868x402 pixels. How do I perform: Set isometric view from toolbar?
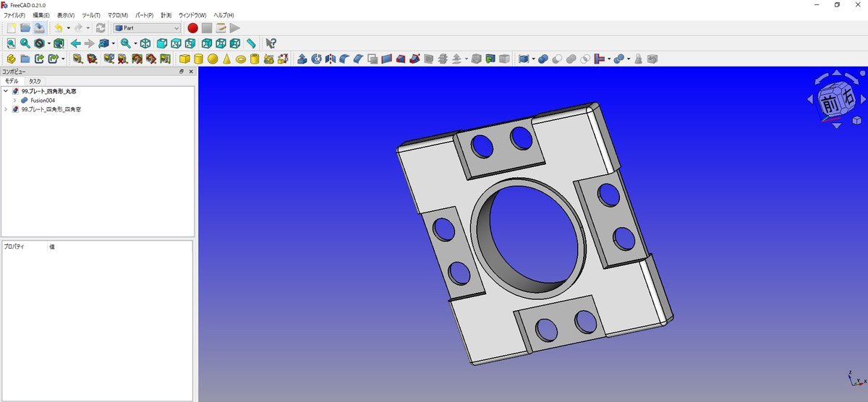pos(145,43)
